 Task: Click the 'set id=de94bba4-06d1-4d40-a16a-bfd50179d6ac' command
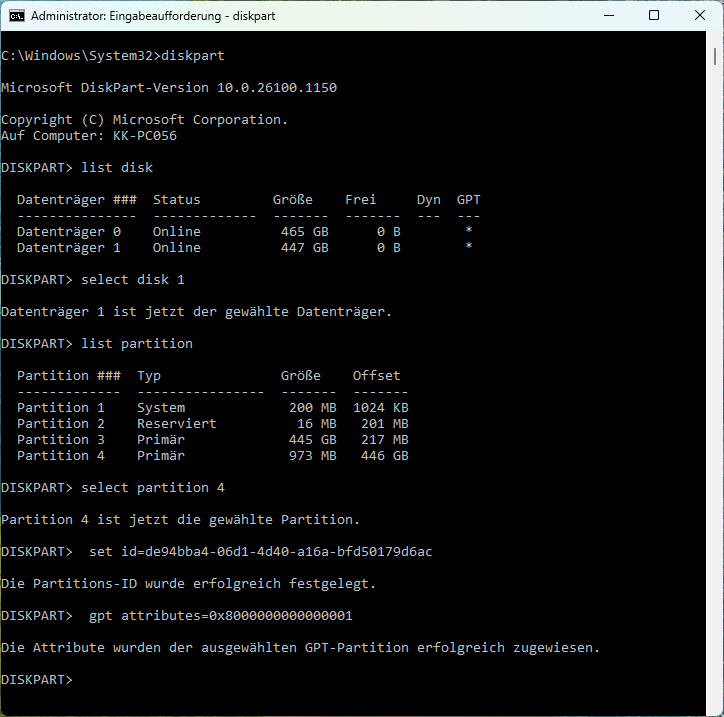260,552
